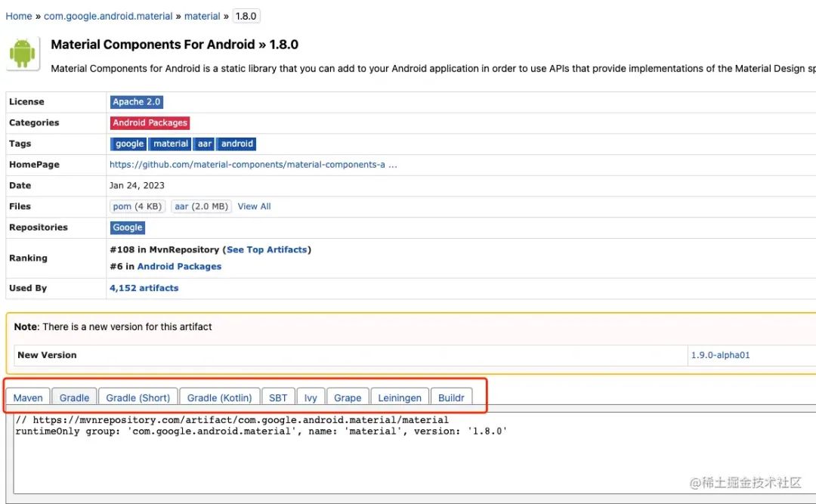
Task: Switch to the Gradle (Kotlin) tab
Action: (x=220, y=397)
